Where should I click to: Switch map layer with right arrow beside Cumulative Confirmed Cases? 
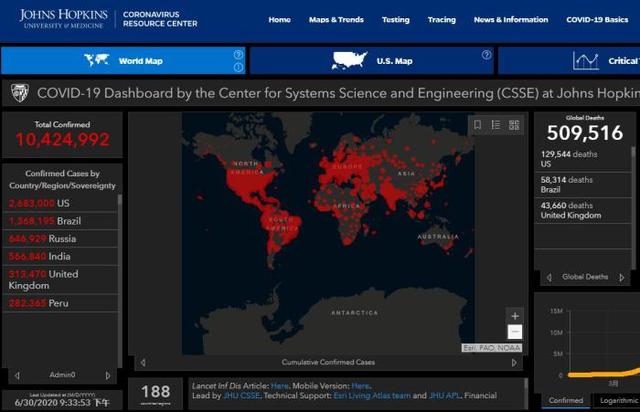tap(514, 362)
